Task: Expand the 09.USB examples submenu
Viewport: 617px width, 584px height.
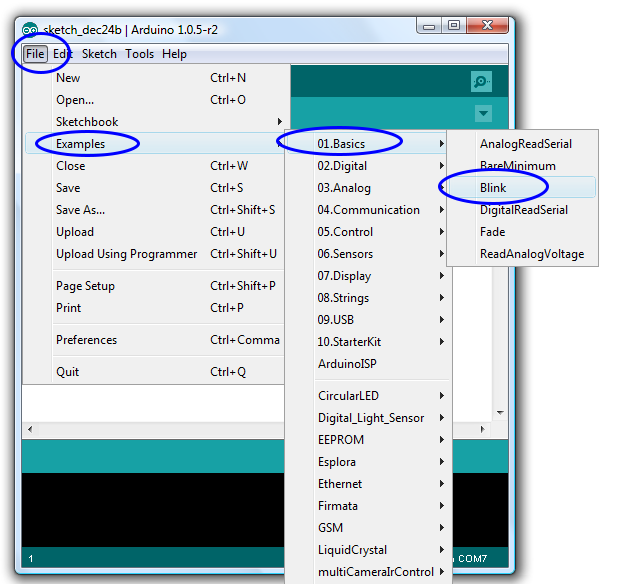Action: (369, 320)
